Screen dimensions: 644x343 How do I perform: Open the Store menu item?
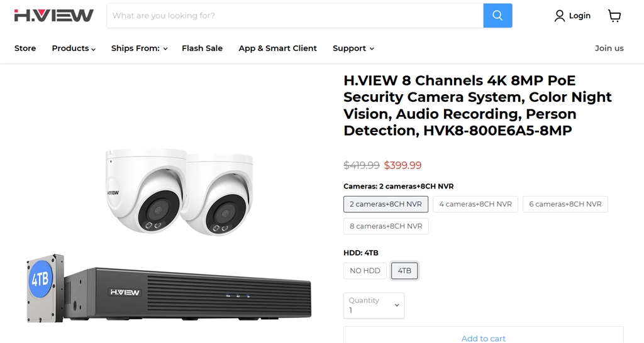point(25,48)
